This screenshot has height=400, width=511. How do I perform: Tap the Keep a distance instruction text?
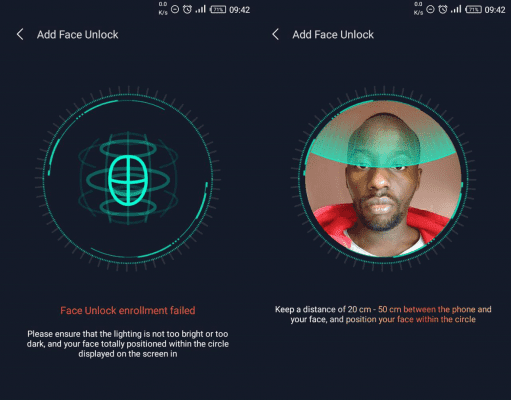(x=383, y=314)
